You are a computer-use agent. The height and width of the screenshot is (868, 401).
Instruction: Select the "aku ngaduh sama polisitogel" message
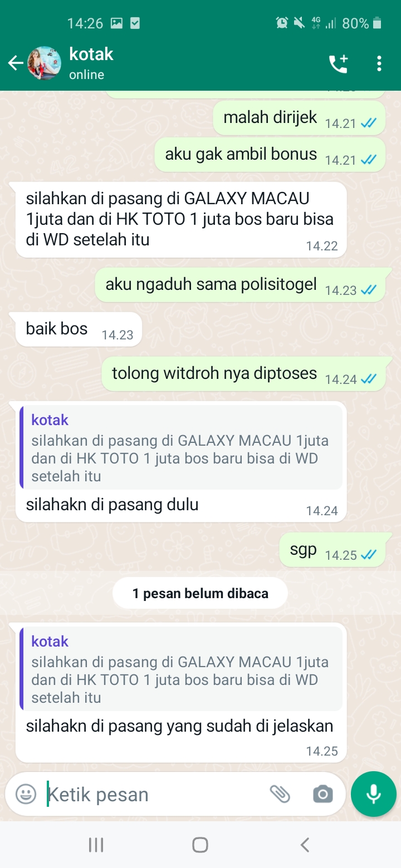(240, 285)
